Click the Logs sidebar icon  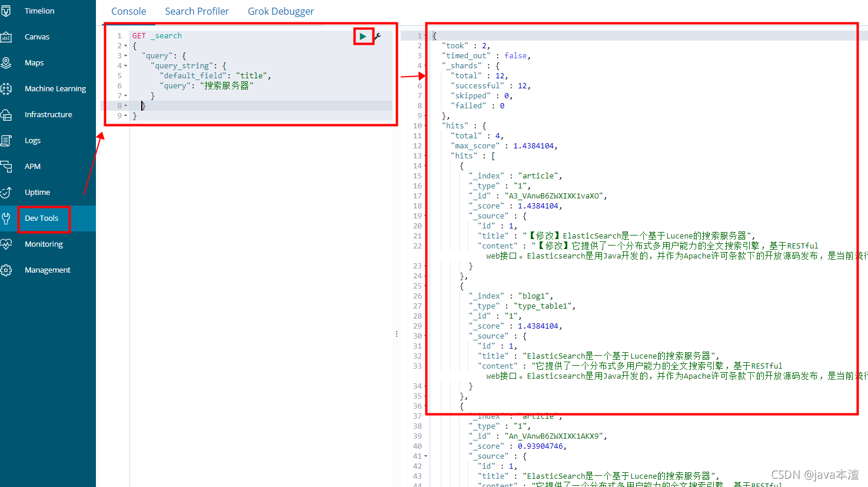pyautogui.click(x=6, y=141)
